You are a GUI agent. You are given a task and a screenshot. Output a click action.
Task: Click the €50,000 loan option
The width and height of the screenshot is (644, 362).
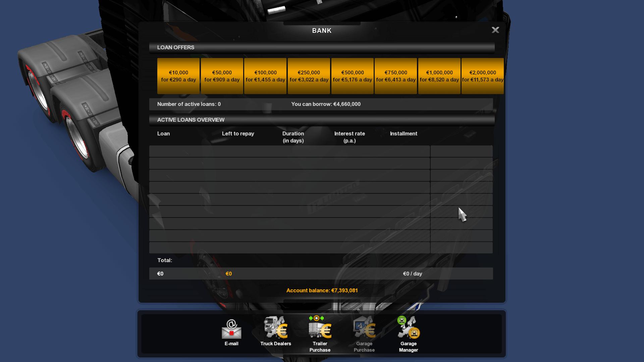pyautogui.click(x=222, y=75)
